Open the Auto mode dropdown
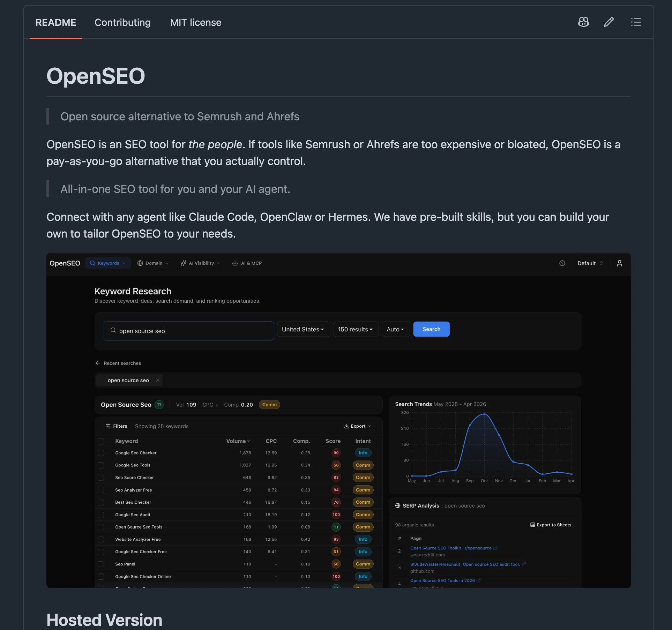 click(x=396, y=329)
